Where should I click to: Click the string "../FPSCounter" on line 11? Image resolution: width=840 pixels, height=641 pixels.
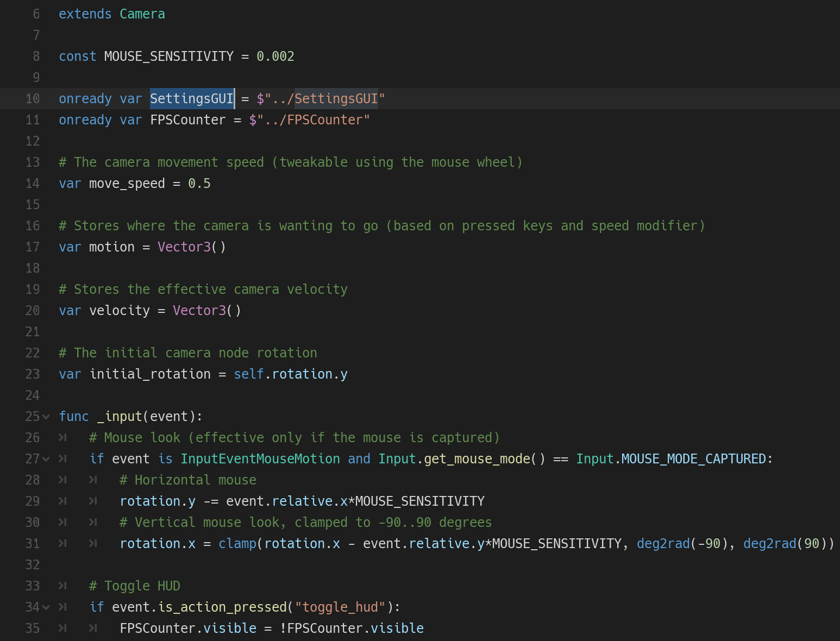click(313, 120)
